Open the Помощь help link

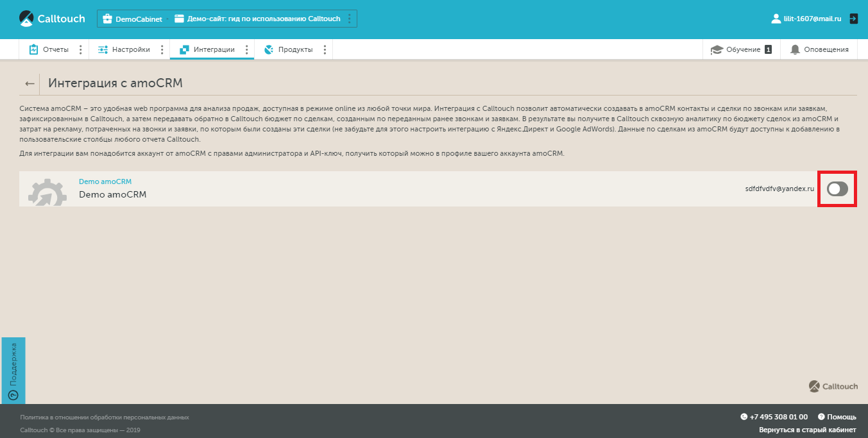click(x=837, y=417)
